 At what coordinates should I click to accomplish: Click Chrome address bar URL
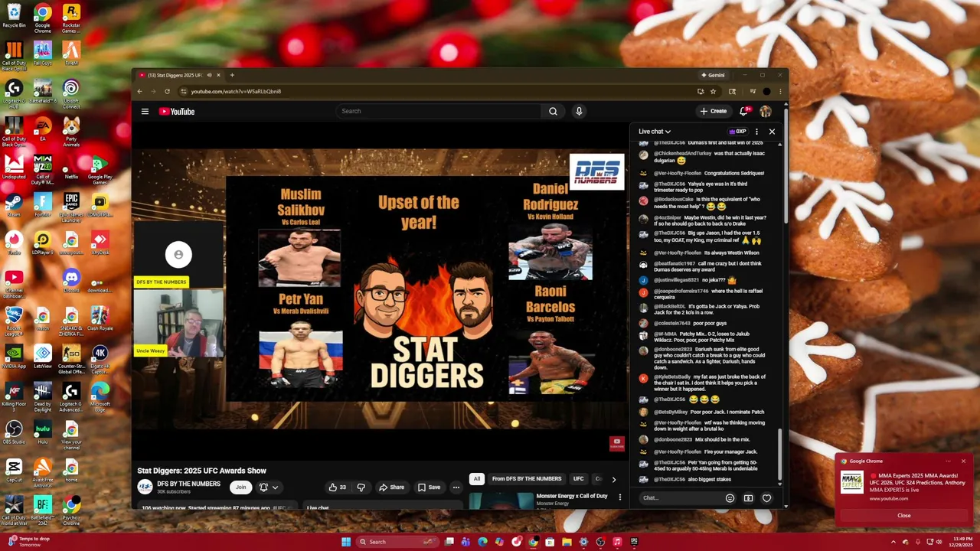(x=236, y=91)
